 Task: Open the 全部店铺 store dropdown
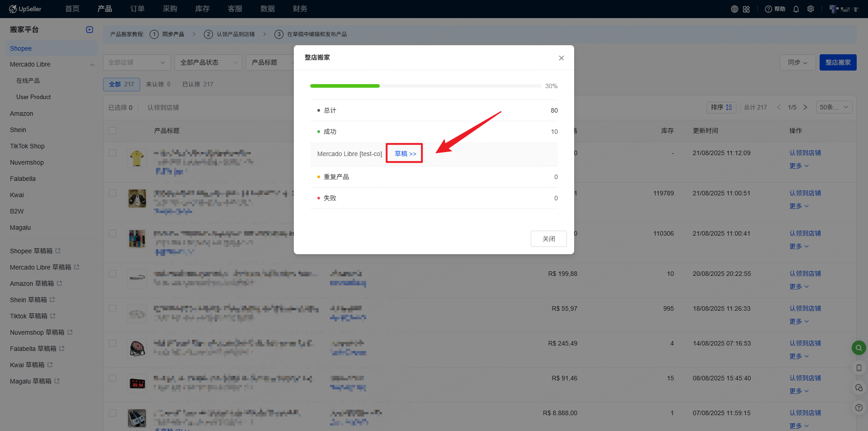pyautogui.click(x=137, y=62)
